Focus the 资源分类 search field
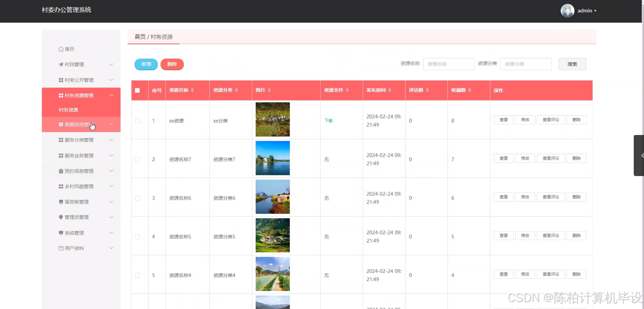 pyautogui.click(x=526, y=64)
